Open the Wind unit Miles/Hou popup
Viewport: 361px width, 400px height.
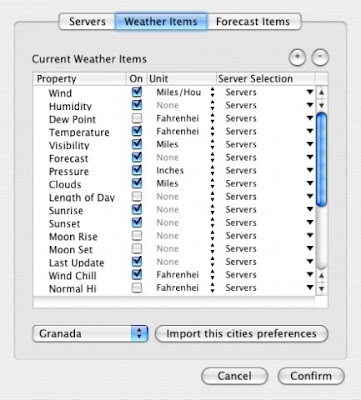(x=186, y=92)
